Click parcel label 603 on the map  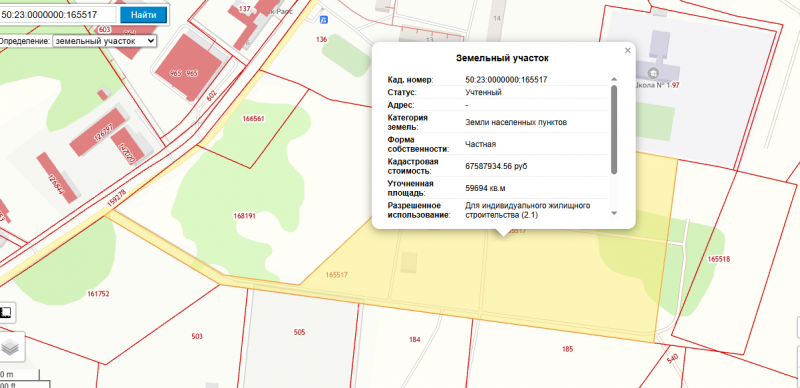(105, 29)
